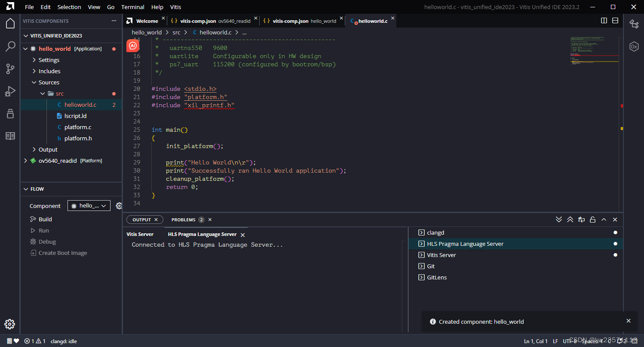Open component settings gear in Flow panel
Viewport: 644px width, 347px height.
pyautogui.click(x=119, y=206)
